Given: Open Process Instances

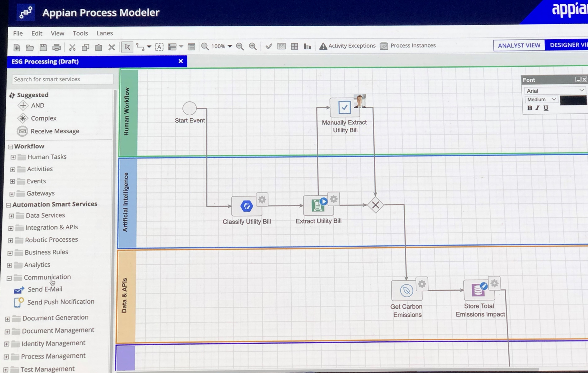Looking at the screenshot, I should pyautogui.click(x=408, y=46).
